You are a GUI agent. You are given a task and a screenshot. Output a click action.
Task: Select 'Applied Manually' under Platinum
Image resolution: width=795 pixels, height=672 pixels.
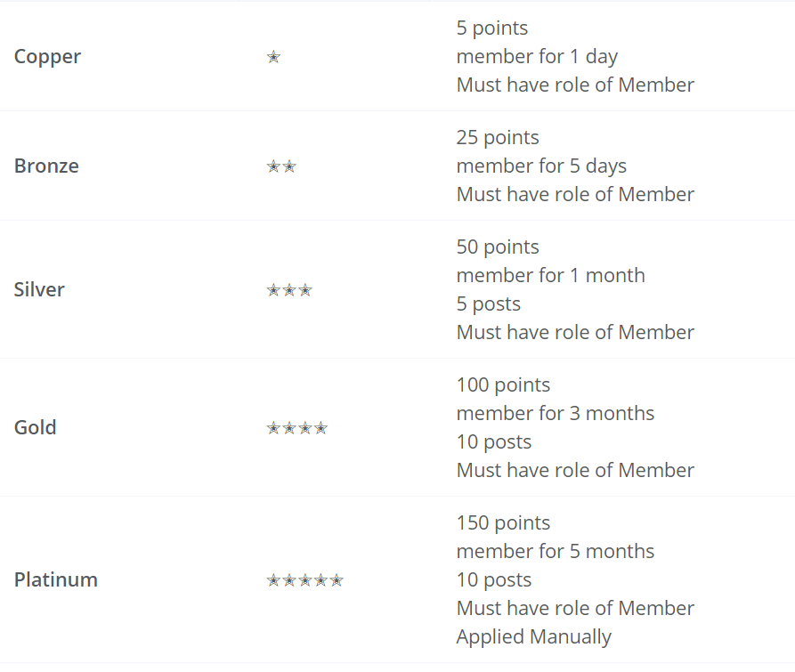[x=533, y=636]
